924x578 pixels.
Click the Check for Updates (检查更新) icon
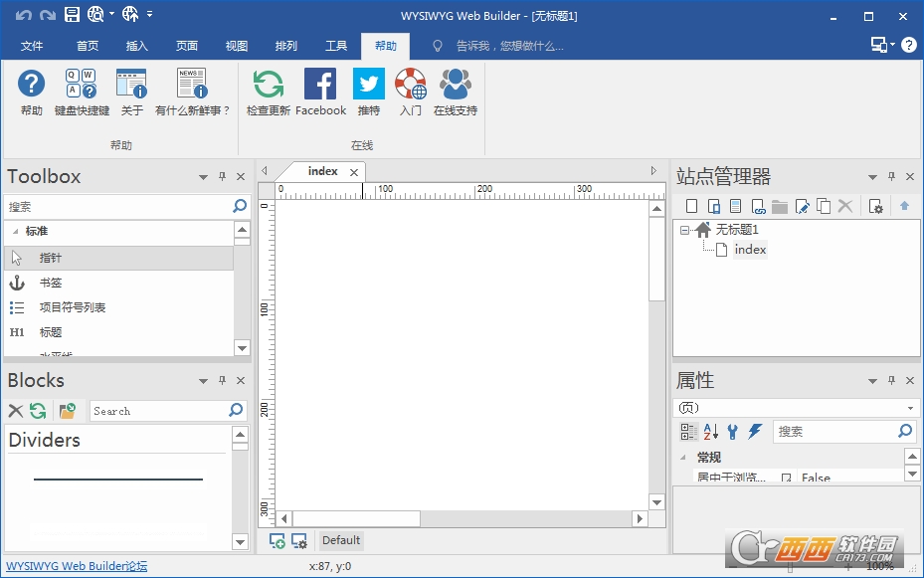click(268, 85)
